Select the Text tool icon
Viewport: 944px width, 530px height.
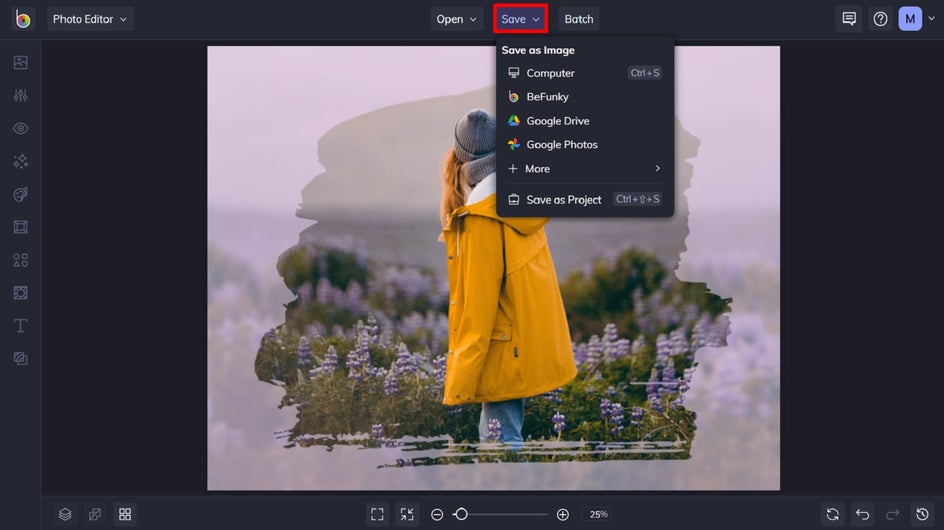tap(20, 326)
